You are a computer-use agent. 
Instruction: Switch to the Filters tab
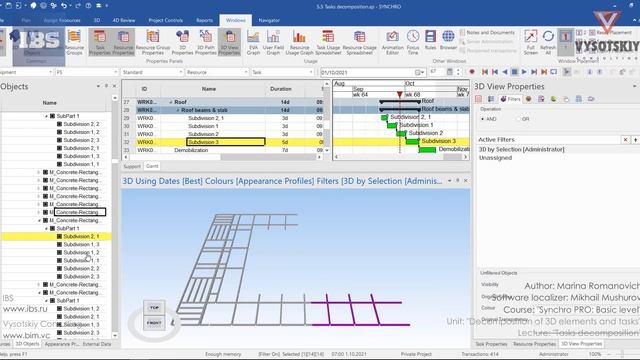[511, 99]
